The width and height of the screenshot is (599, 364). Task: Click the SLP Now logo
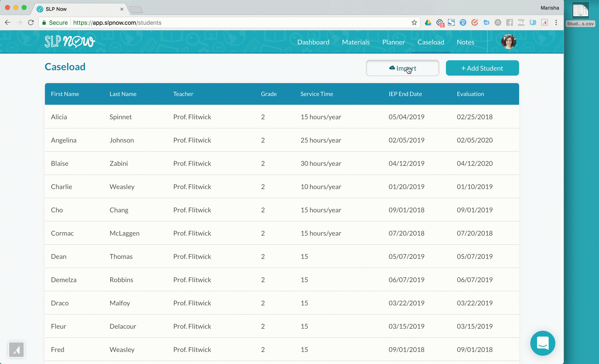click(70, 42)
